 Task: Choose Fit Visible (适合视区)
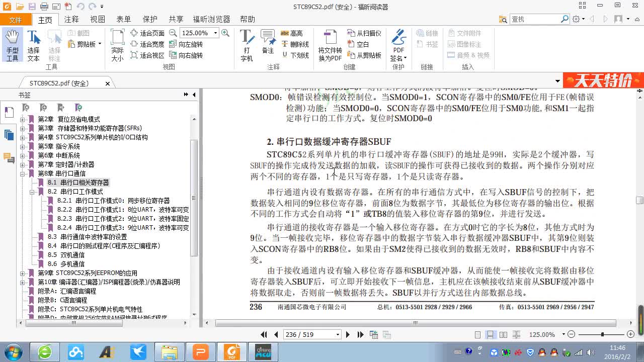click(x=147, y=55)
